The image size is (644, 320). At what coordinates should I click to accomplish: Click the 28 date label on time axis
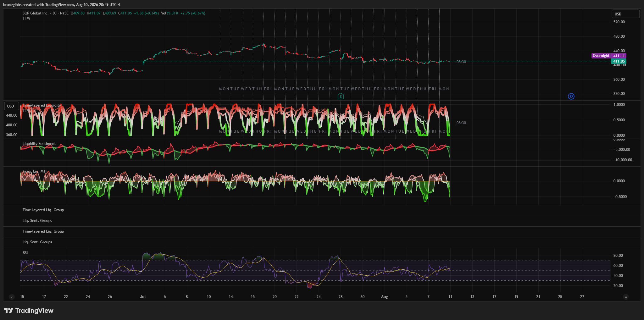(341, 297)
